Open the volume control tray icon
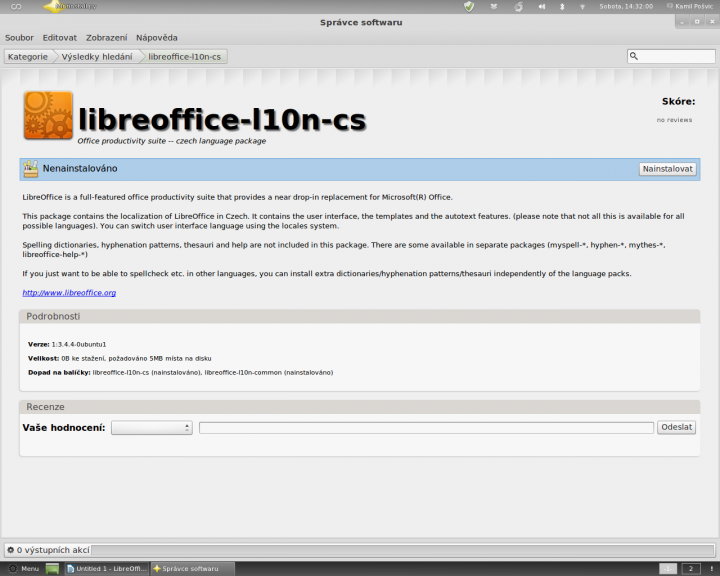 point(542,6)
